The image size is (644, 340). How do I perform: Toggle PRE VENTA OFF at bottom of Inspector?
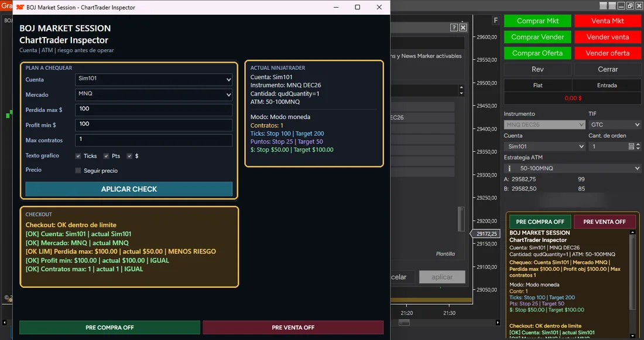click(293, 328)
